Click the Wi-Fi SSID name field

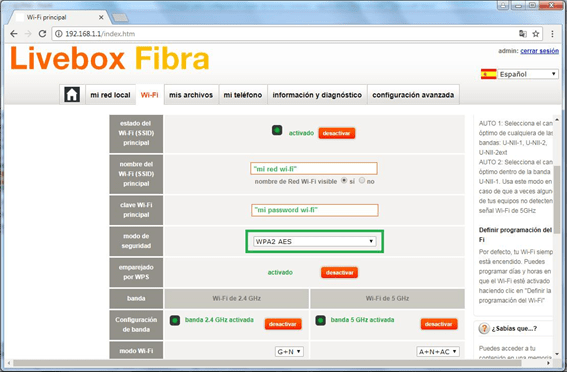coord(314,168)
